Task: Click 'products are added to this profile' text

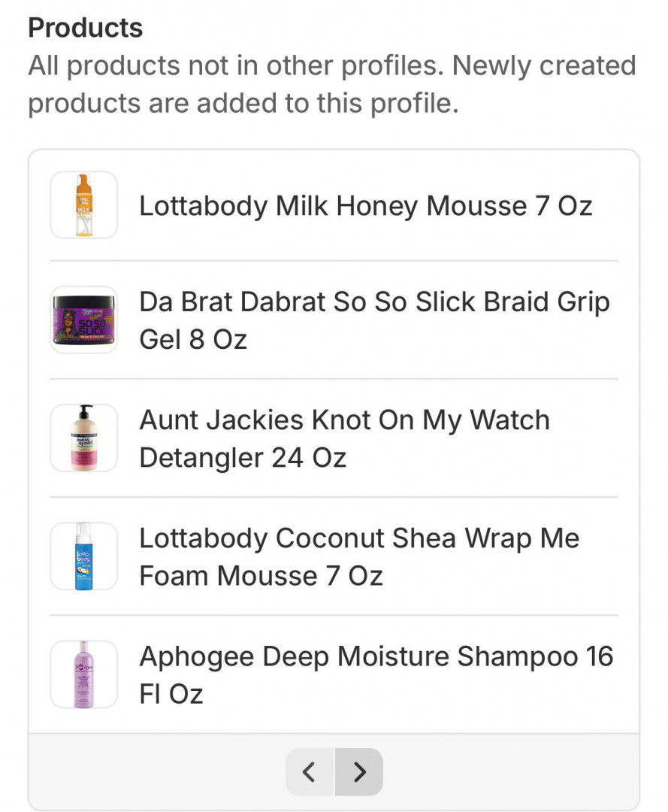Action: (x=243, y=104)
